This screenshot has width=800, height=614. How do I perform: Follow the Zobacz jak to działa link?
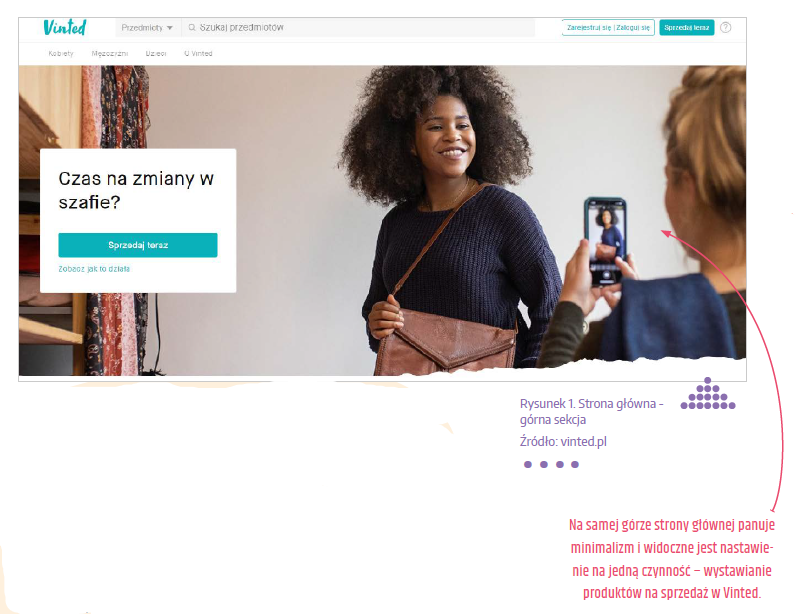[94, 268]
